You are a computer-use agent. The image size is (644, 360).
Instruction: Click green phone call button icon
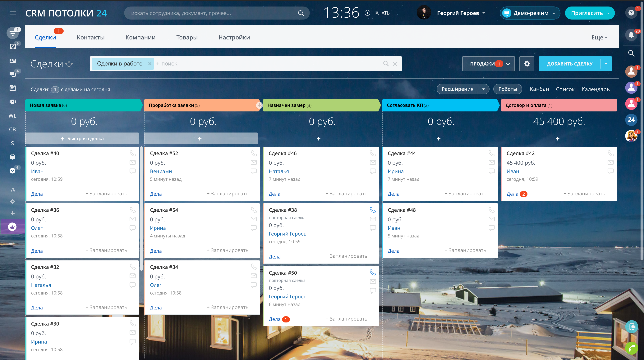click(x=632, y=348)
